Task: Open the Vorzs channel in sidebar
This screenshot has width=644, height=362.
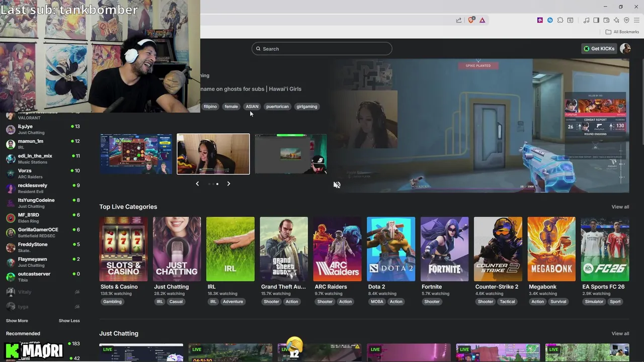Action: click(43, 173)
